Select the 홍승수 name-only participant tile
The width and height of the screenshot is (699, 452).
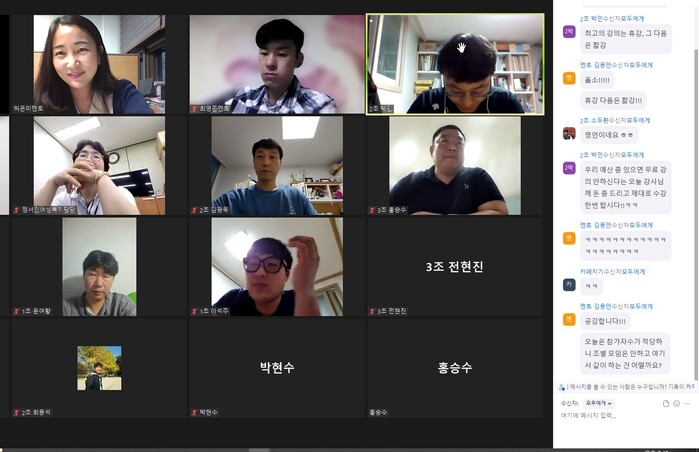click(x=454, y=368)
